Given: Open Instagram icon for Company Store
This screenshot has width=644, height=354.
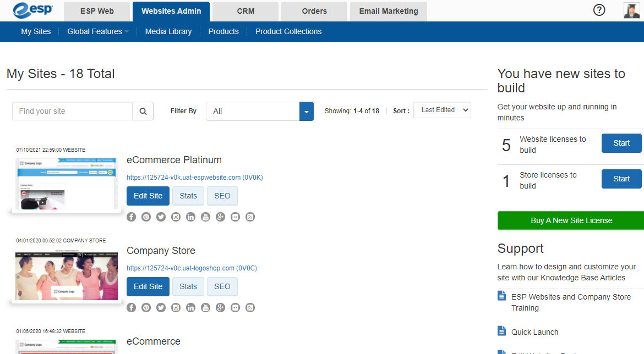Looking at the screenshot, I should 176,308.
